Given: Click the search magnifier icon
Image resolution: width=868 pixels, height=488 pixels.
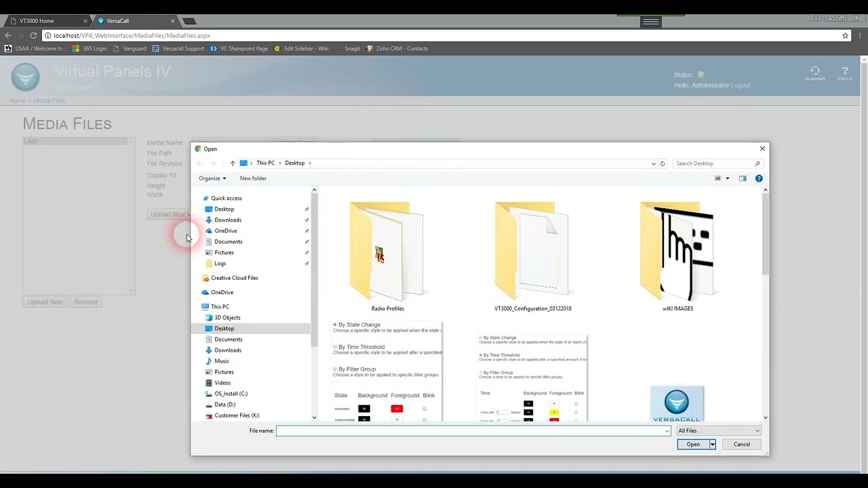Looking at the screenshot, I should [x=757, y=163].
